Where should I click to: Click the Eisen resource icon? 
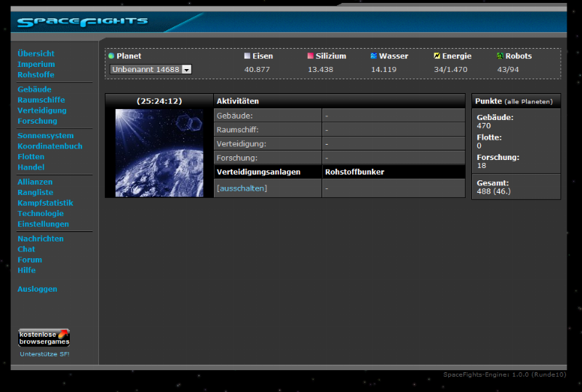247,56
